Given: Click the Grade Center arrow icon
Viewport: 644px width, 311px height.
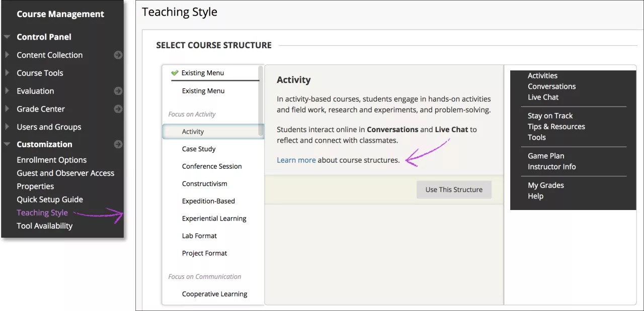Looking at the screenshot, I should click(x=118, y=109).
